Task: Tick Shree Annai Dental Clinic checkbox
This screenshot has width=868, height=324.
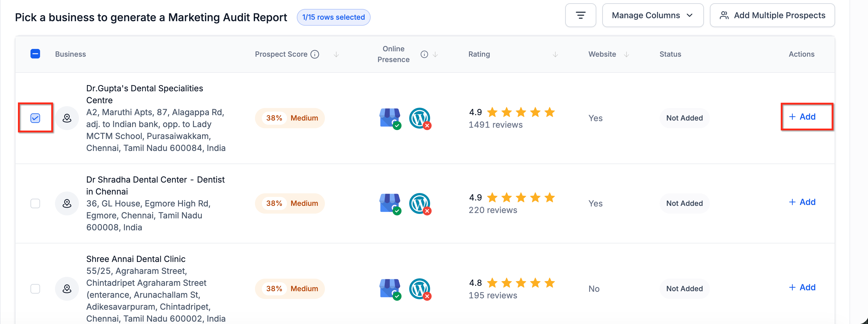Action: (35, 289)
